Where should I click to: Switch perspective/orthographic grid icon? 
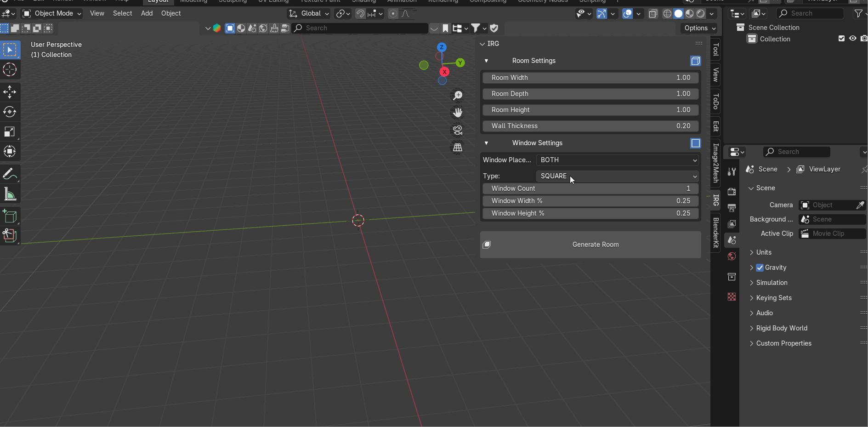tap(458, 148)
